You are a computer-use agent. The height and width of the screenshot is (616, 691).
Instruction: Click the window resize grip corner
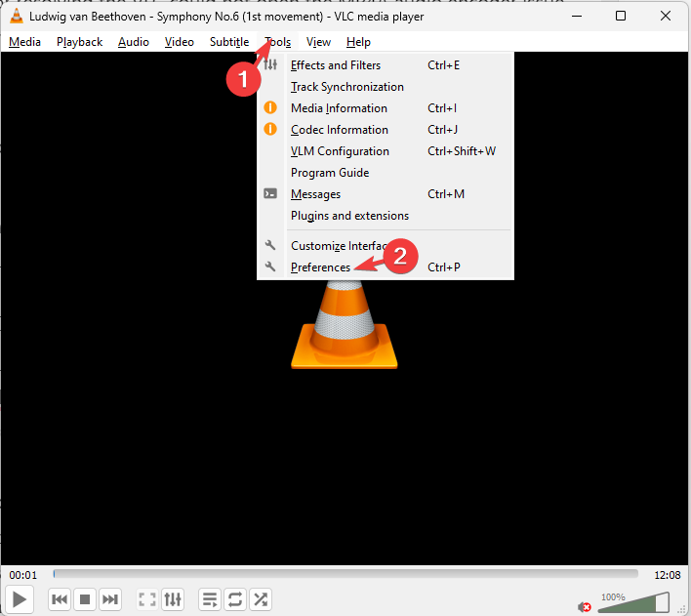[x=682, y=609]
